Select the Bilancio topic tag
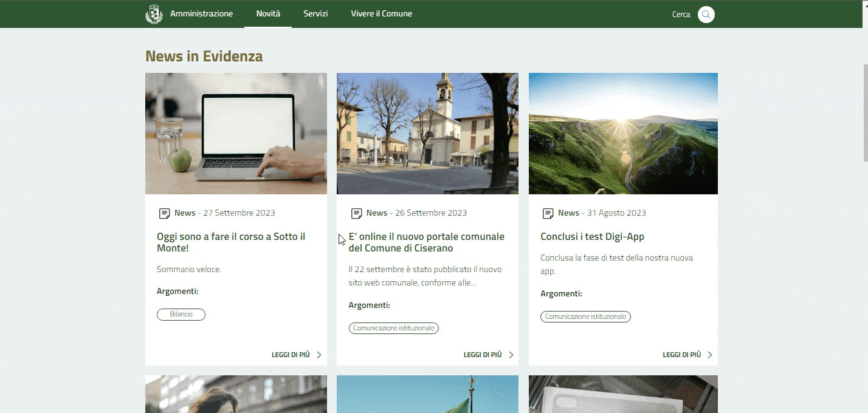Viewport: 868px width, 413px height. pos(181,315)
